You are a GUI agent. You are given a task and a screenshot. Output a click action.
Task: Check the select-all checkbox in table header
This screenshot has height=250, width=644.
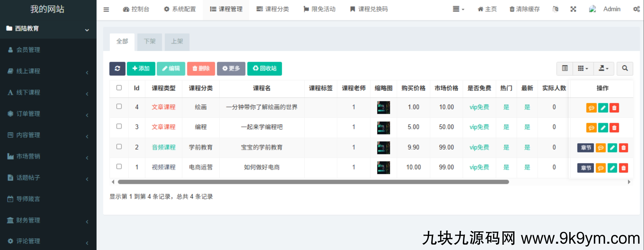(x=119, y=88)
